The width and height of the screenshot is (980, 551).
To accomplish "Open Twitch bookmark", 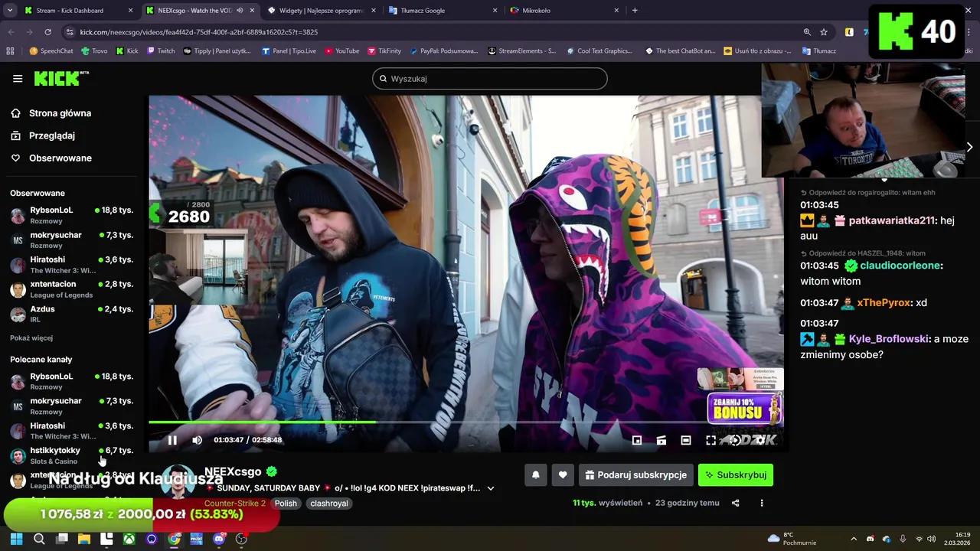I will [161, 51].
